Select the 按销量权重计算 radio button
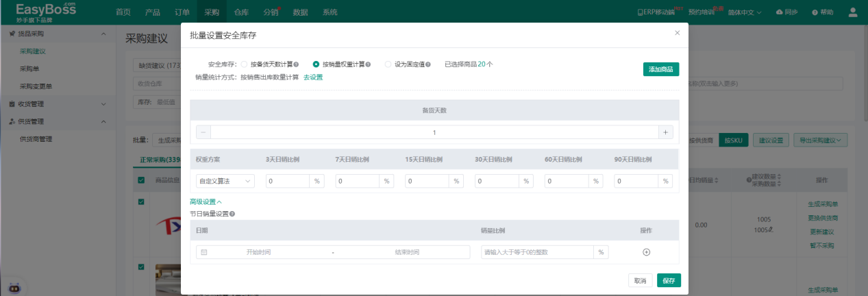This screenshot has height=296, width=868. point(316,64)
